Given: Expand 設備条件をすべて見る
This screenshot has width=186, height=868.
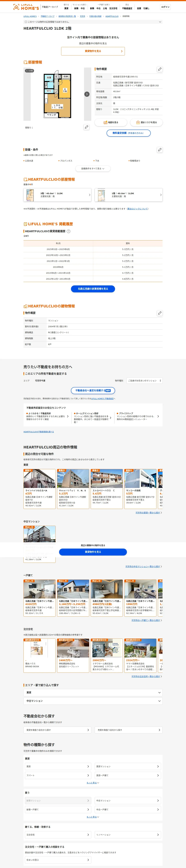Looking at the screenshot, I should pos(93,169).
